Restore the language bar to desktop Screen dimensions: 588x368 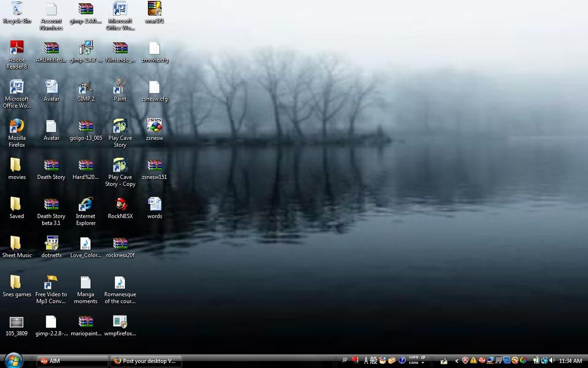pos(423,357)
